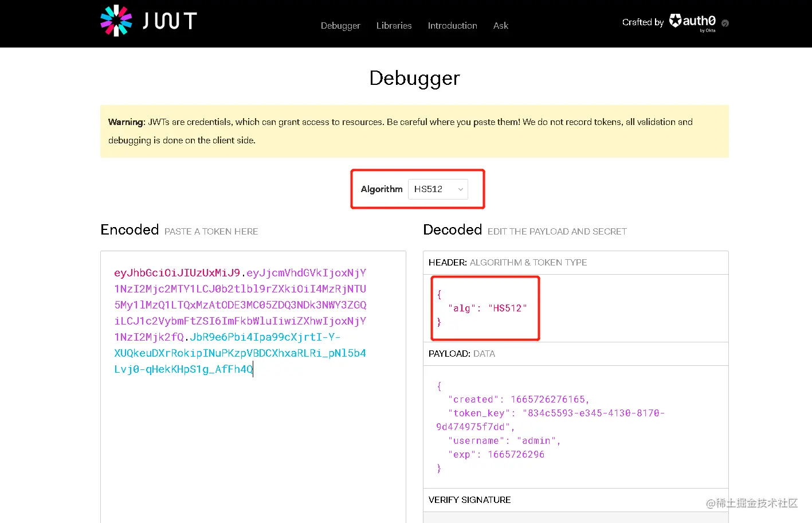Screen dimensions: 812x523
Task: Click the auth0 logo in header
Action: pos(692,22)
